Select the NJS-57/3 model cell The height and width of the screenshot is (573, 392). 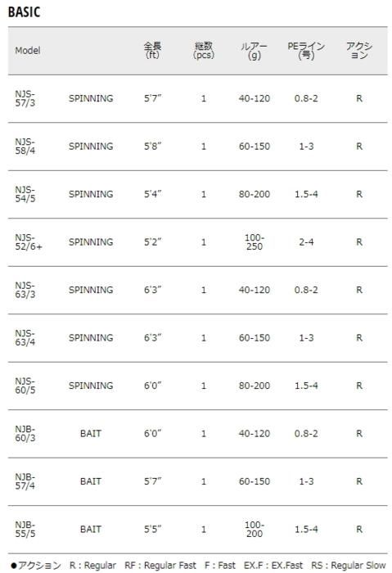coord(25,98)
